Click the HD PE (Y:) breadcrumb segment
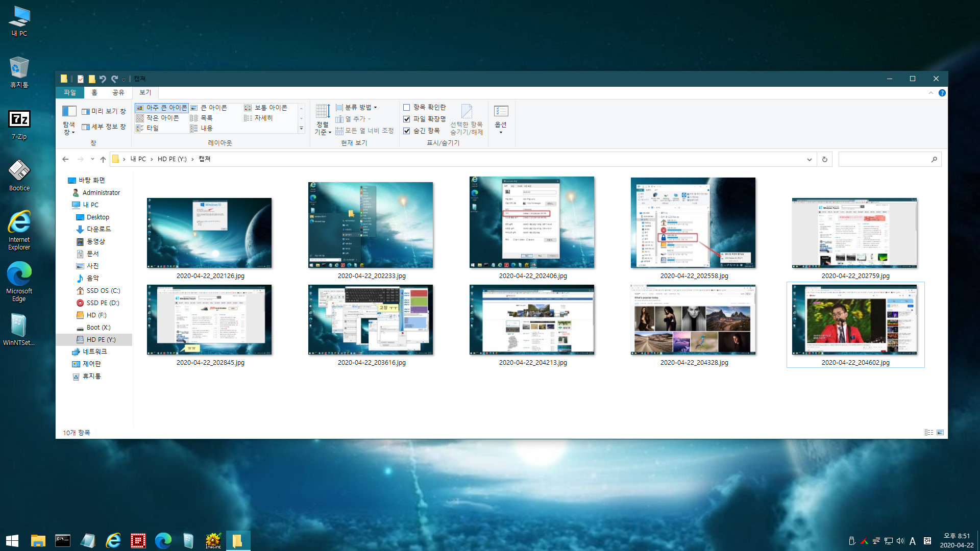Viewport: 980px width, 551px height. click(x=172, y=159)
